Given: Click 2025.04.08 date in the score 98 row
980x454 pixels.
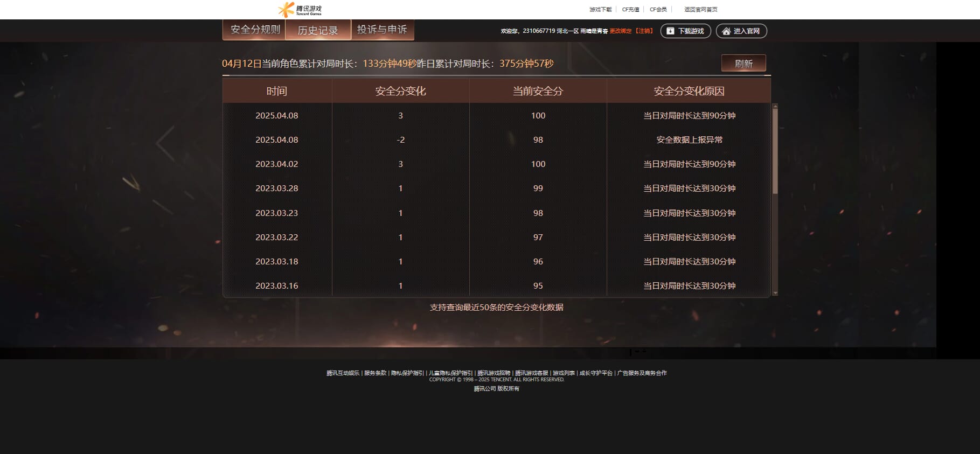Looking at the screenshot, I should click(x=277, y=140).
